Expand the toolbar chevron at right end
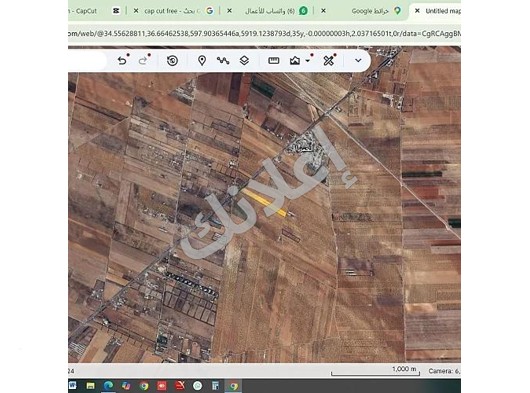 [x=358, y=61]
